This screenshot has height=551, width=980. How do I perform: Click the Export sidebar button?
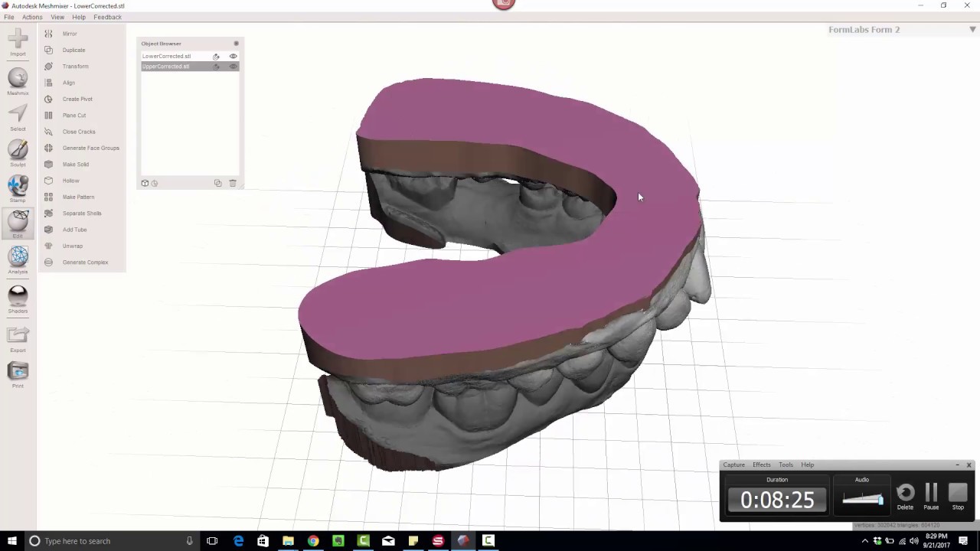pyautogui.click(x=18, y=339)
